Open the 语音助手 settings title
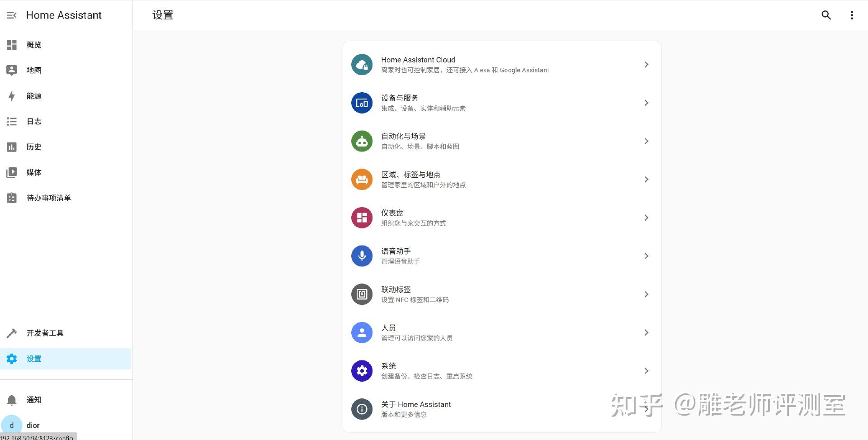 396,251
